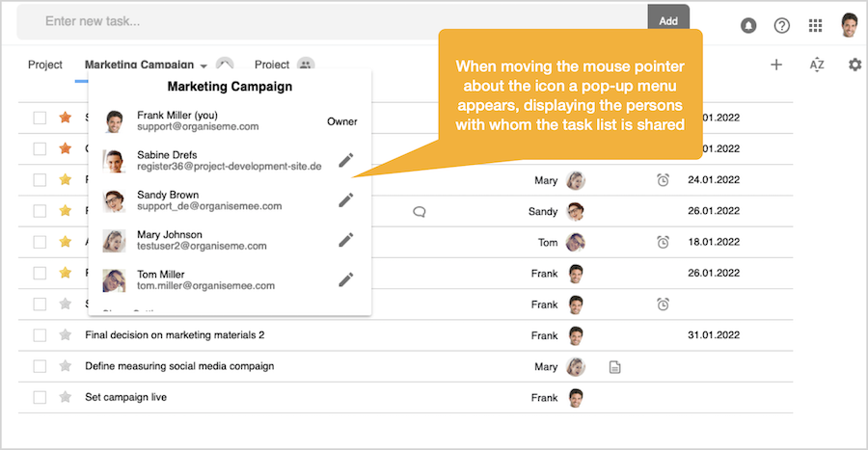Open the settings gear icon
Screen dimensions: 868x450
[x=854, y=65]
